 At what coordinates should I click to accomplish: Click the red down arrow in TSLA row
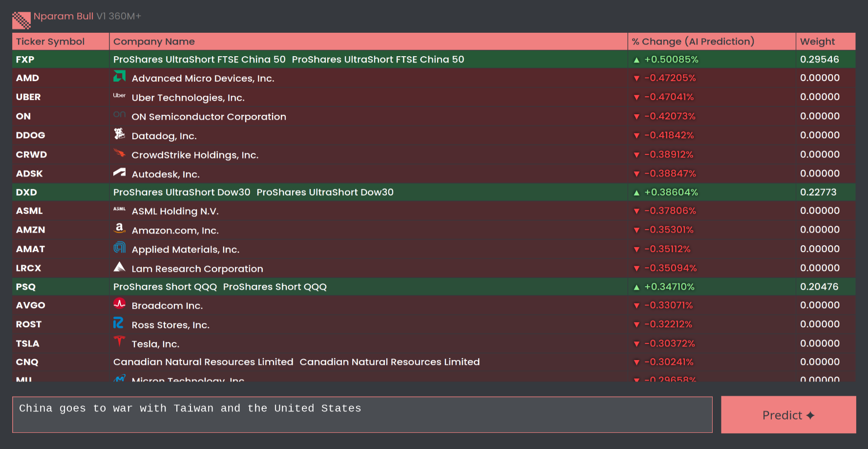tap(636, 344)
